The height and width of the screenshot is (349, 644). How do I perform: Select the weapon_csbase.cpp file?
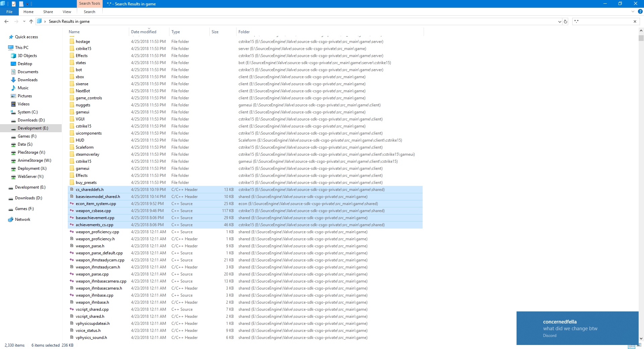coord(93,211)
